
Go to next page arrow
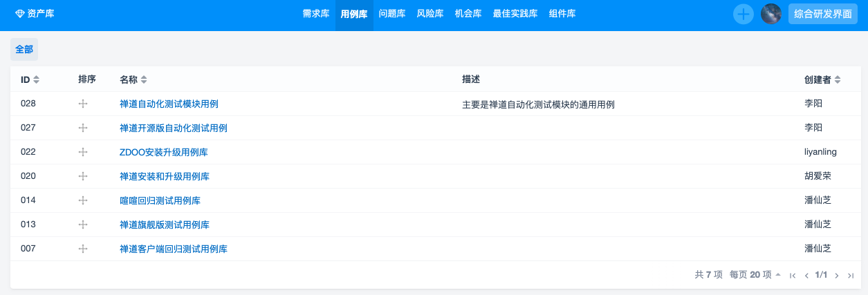pos(837,275)
